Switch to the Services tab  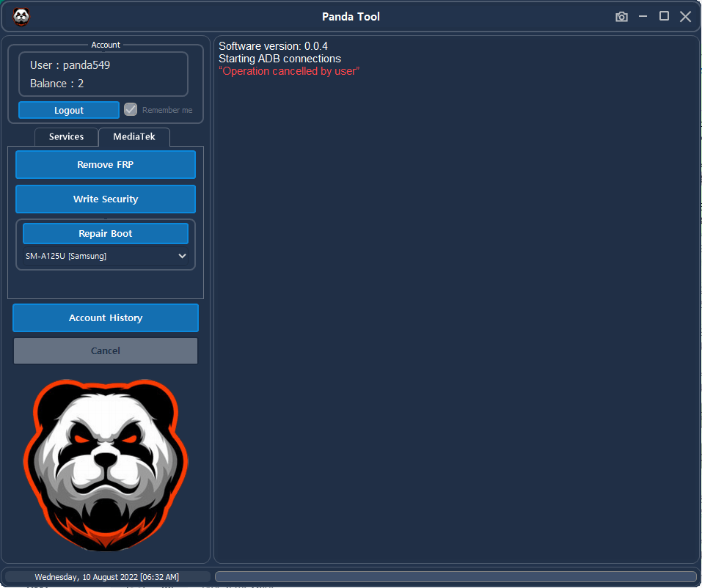point(65,136)
